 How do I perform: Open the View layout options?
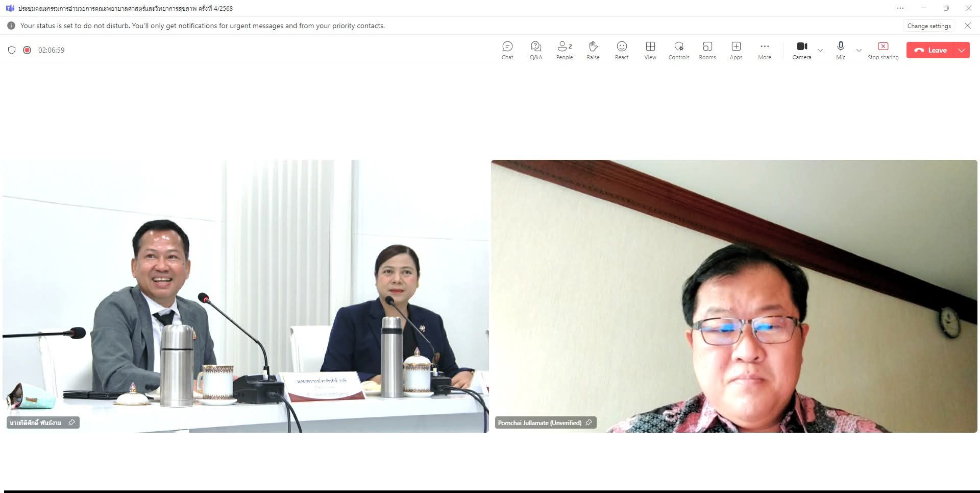click(x=650, y=50)
